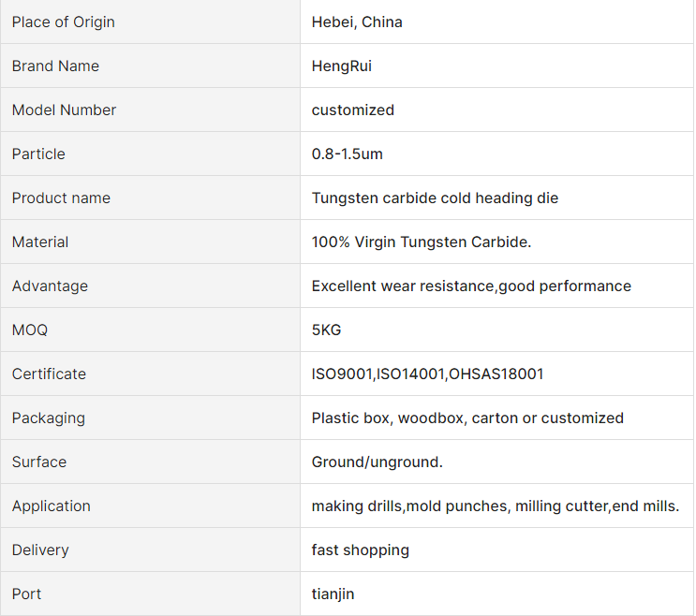
Task: Click the Product name label
Action: [61, 198]
